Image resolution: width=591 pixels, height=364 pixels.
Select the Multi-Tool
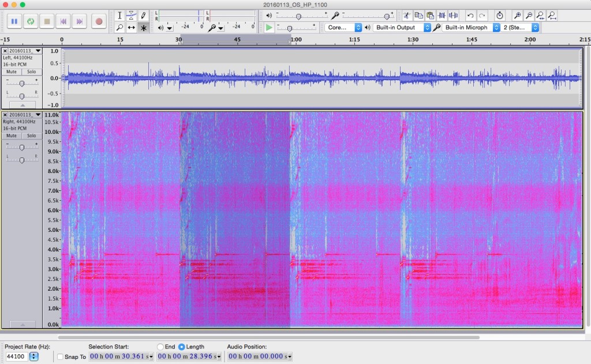(x=144, y=27)
